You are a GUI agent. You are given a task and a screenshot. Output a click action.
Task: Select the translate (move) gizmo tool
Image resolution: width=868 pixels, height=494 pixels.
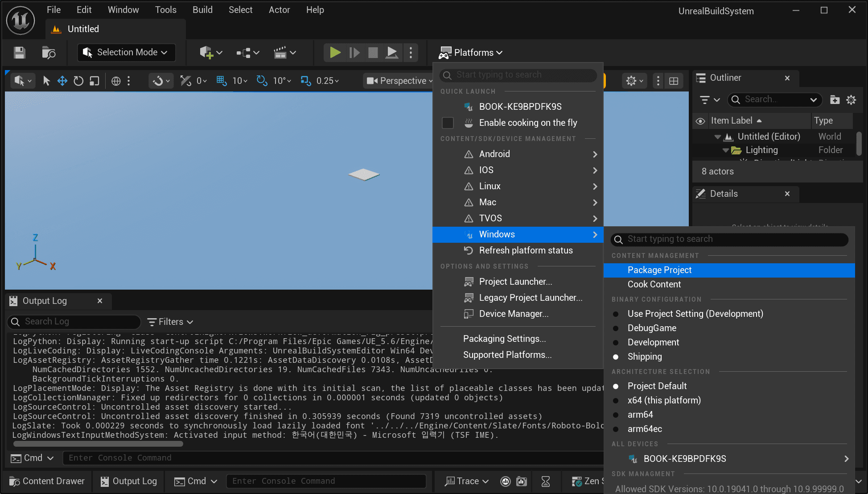[x=62, y=81]
